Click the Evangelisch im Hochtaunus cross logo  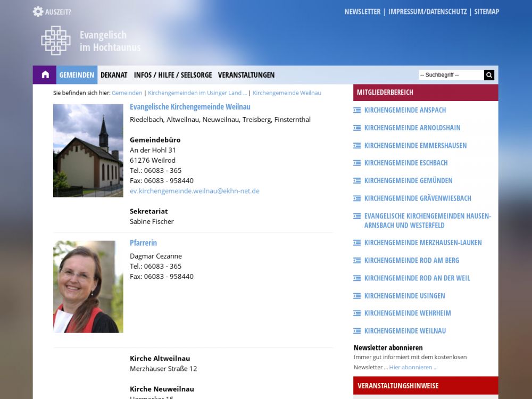56,41
